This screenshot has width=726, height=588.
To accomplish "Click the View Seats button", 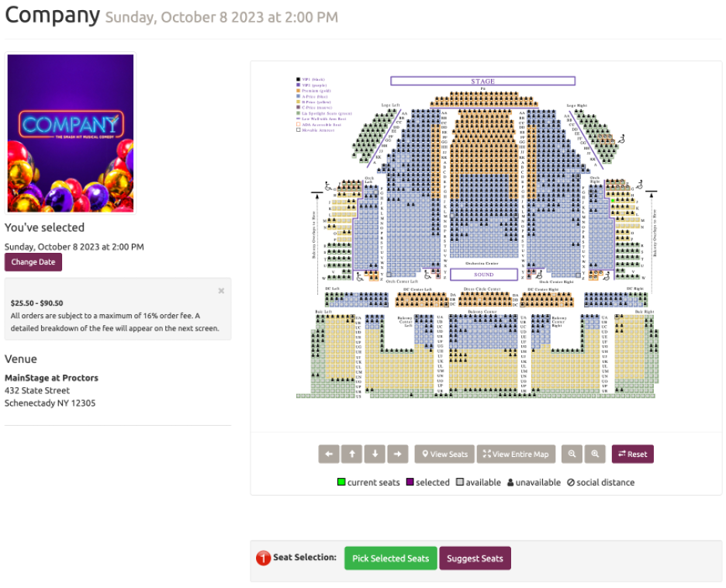I will tap(444, 454).
